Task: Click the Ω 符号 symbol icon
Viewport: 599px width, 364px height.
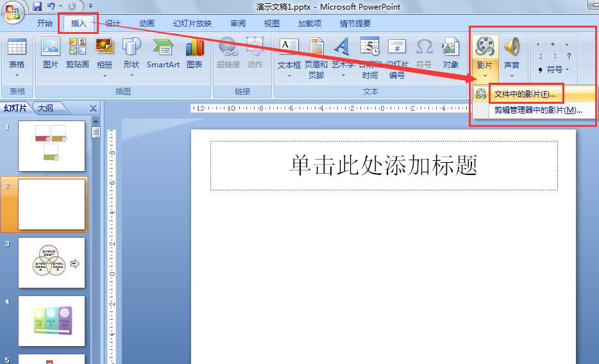Action: pos(424,53)
